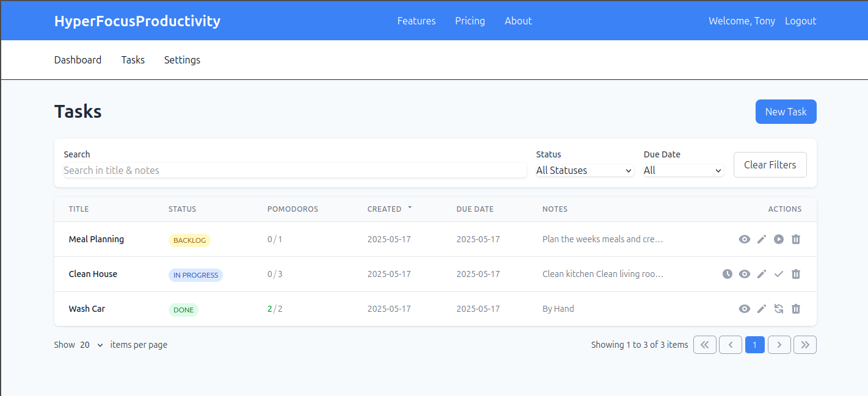Screen dimensions: 868x396
Task: Go to the first page (double left chevron)
Action: (704, 345)
